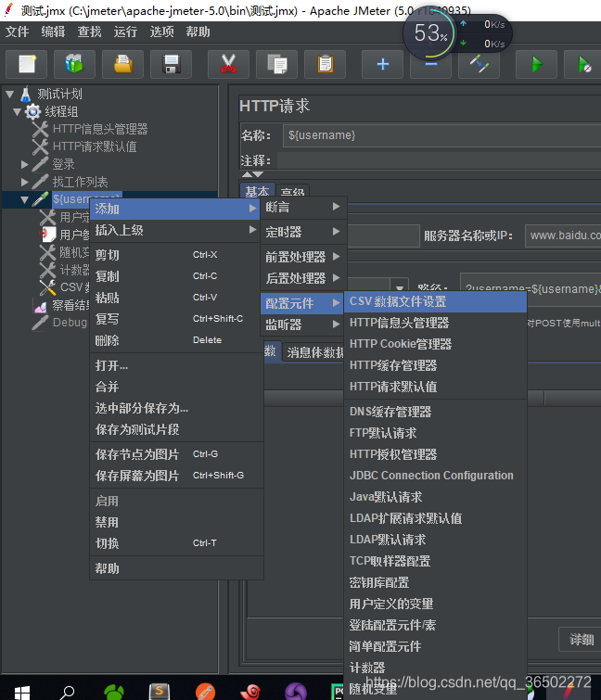Click the Copy toolbar icon
The image size is (601, 700).
[x=276, y=64]
